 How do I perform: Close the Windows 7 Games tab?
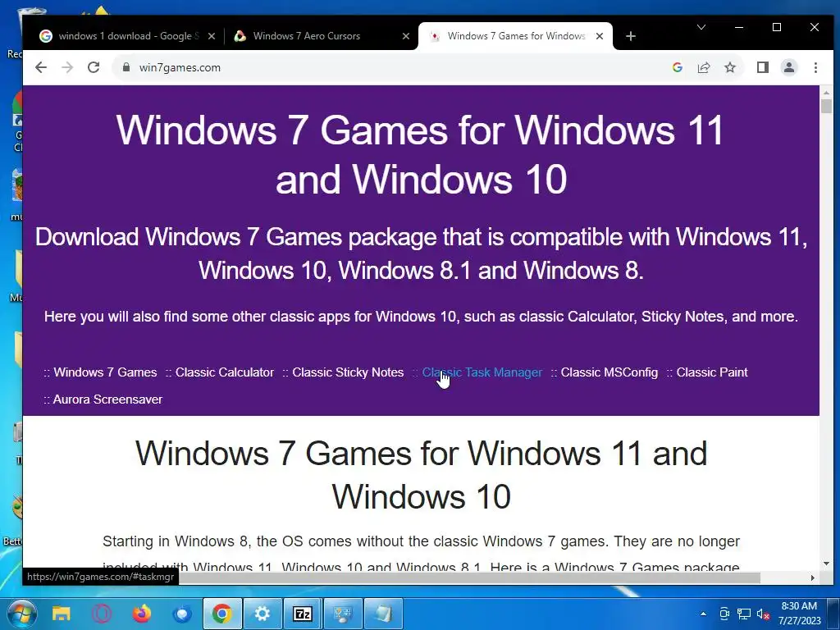tap(600, 36)
